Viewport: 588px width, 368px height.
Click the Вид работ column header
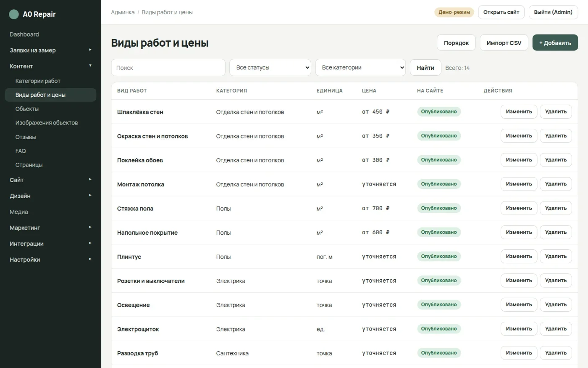click(x=132, y=90)
